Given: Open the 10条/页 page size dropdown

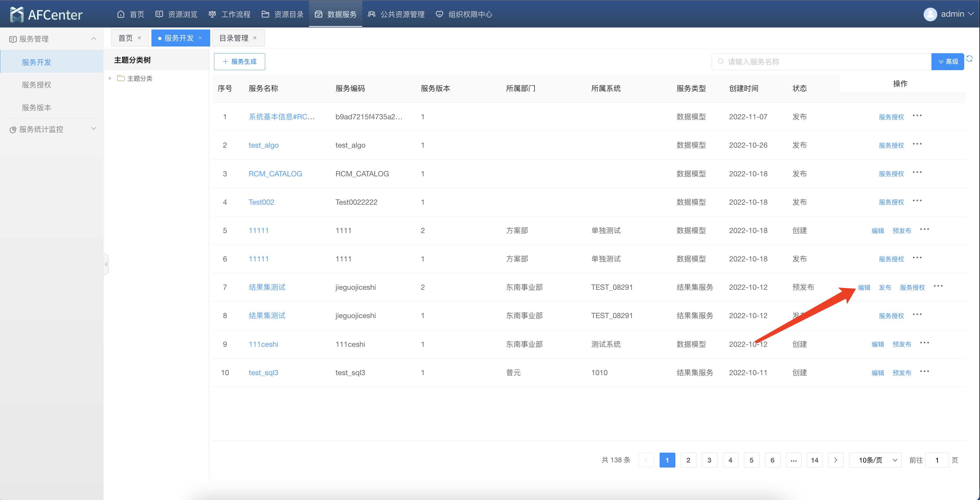Looking at the screenshot, I should [875, 460].
